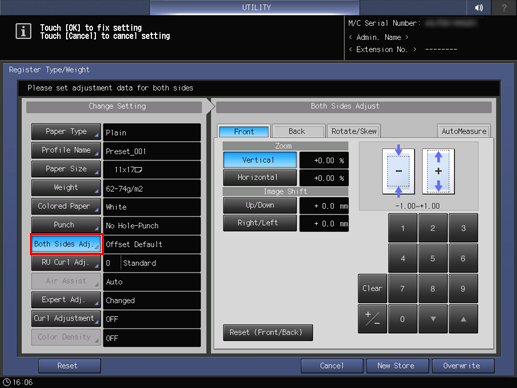Tap keypad number 7
The height and width of the screenshot is (388, 517).
click(403, 288)
